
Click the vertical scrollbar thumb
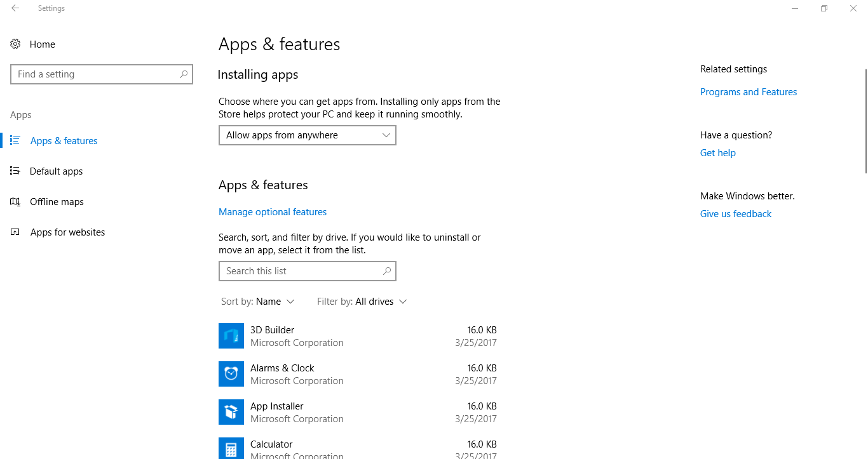click(865, 121)
